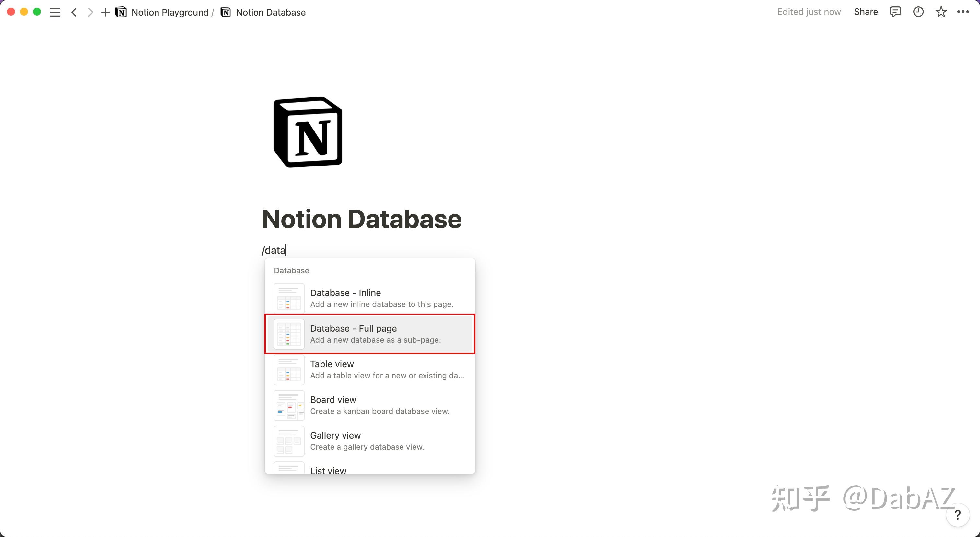This screenshot has height=537, width=980.
Task: View page history via the clock icon
Action: (918, 12)
